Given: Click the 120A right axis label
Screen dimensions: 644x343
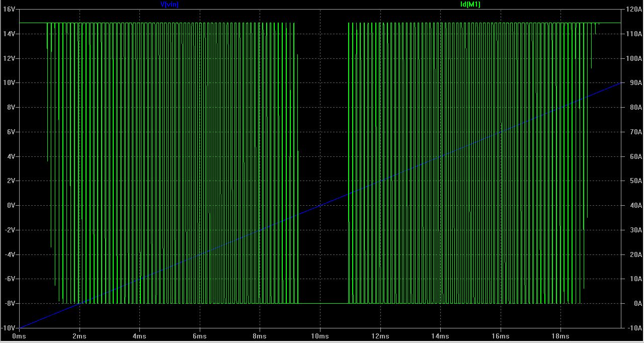Looking at the screenshot, I should click(634, 9).
